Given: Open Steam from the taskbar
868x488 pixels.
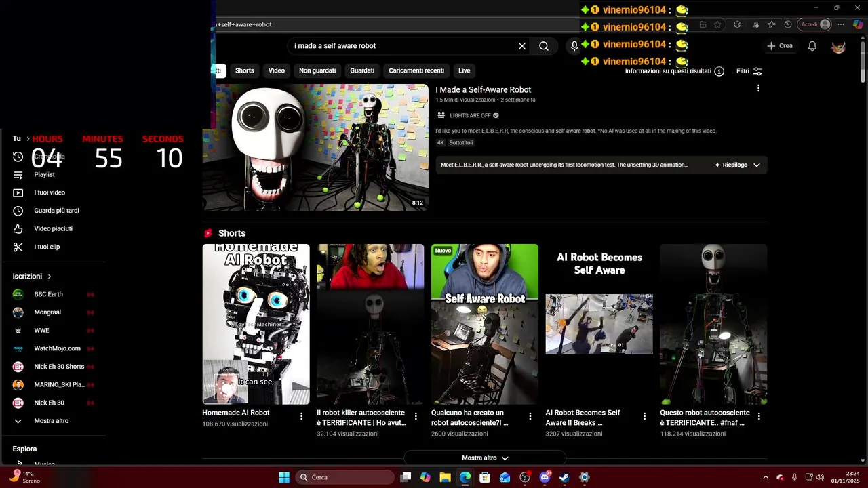Looking at the screenshot, I should coord(564,477).
